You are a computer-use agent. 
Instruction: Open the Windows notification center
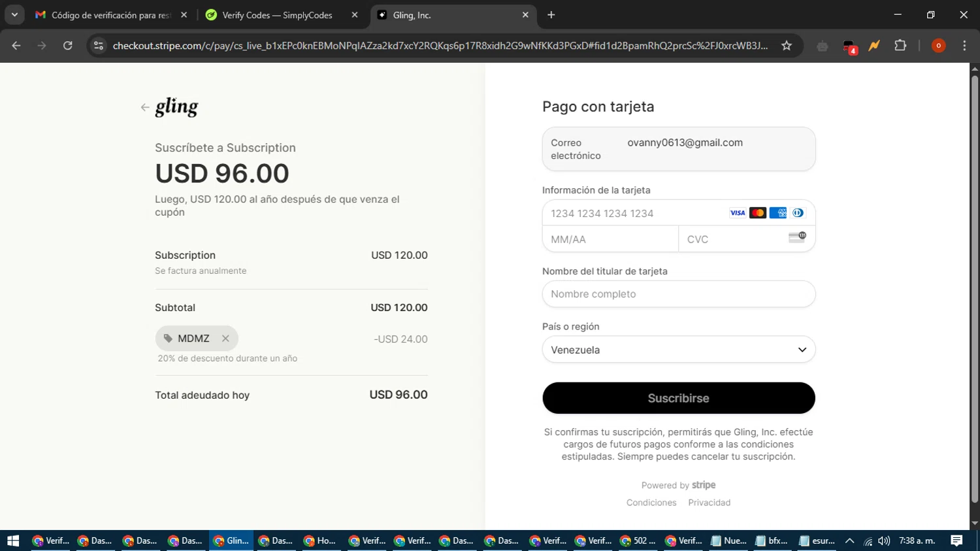(x=956, y=541)
